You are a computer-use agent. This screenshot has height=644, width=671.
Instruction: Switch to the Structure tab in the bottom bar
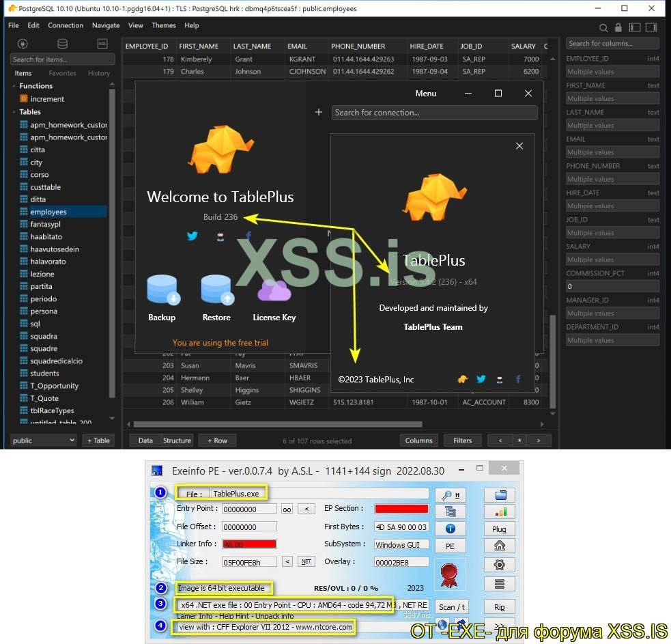(177, 440)
